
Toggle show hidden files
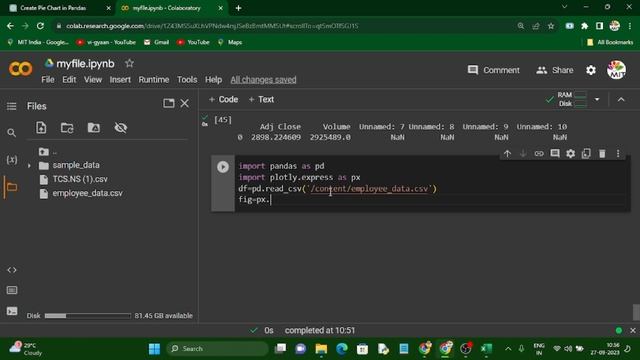(x=121, y=128)
